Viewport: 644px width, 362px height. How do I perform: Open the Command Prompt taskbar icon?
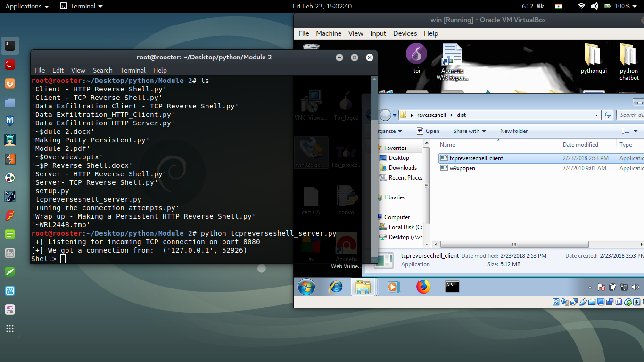(451, 287)
